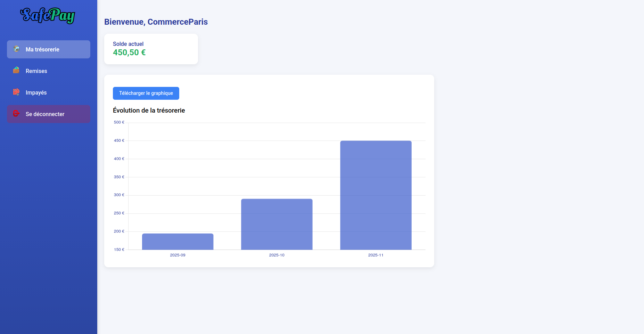Select the 2025-09 bar in the chart
644x334 pixels.
[x=177, y=242]
